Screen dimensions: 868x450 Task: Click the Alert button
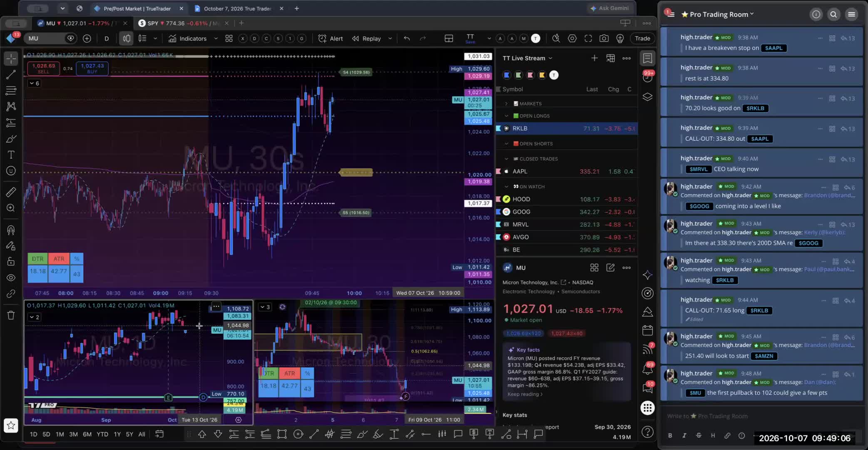[331, 38]
